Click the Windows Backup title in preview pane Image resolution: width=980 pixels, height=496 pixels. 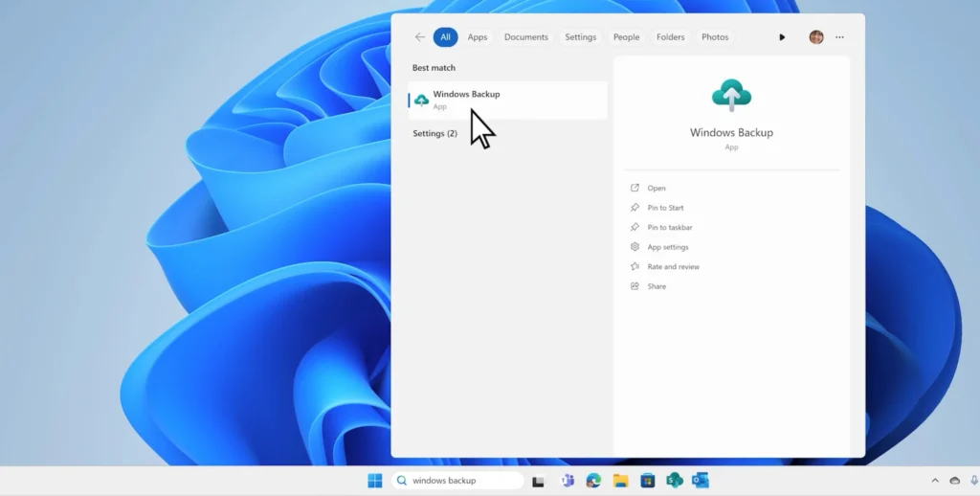pos(731,132)
